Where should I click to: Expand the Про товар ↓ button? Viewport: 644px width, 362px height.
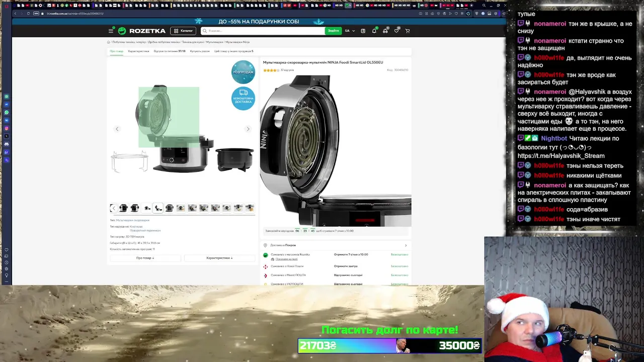145,258
